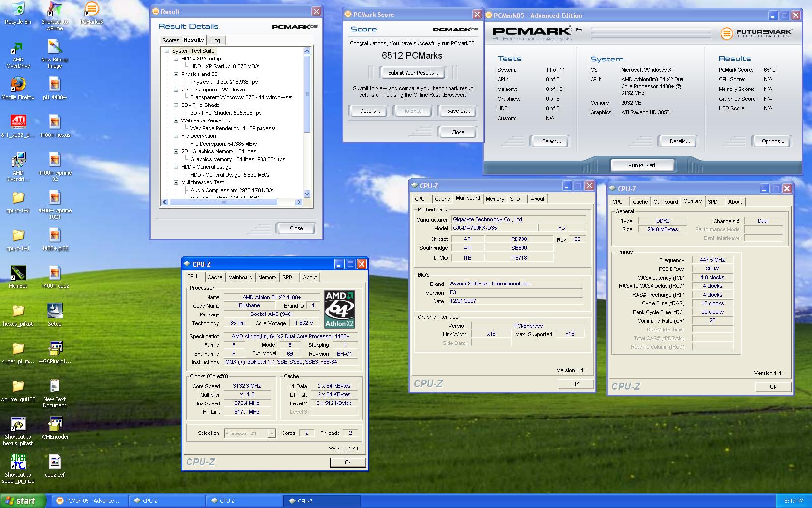The width and height of the screenshot is (812, 508).
Task: Open the New Text Document file
Action: tap(55, 393)
